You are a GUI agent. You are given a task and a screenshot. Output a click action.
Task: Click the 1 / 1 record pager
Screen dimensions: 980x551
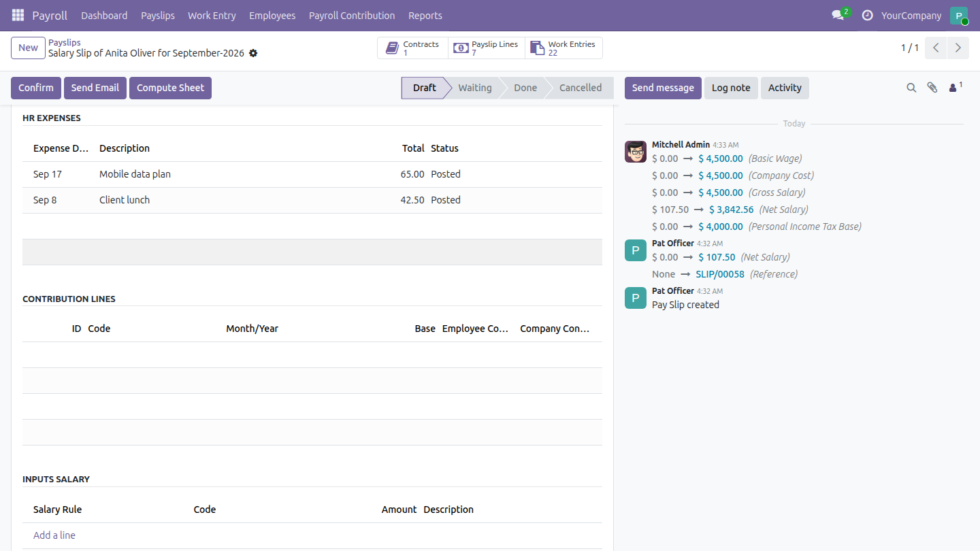pyautogui.click(x=910, y=48)
